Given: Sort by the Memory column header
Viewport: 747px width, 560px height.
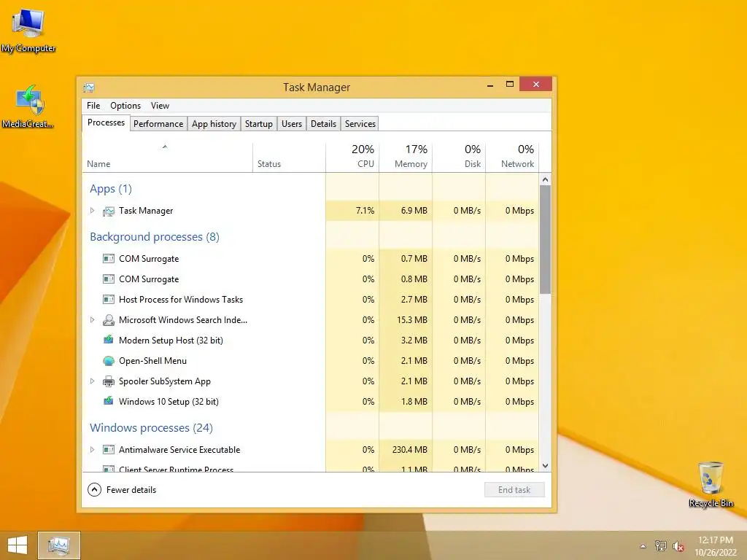Looking at the screenshot, I should click(406, 157).
